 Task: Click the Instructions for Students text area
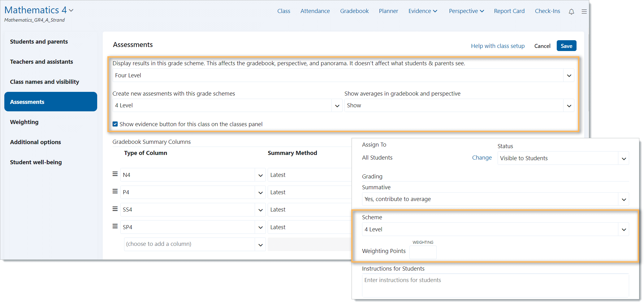(495, 285)
